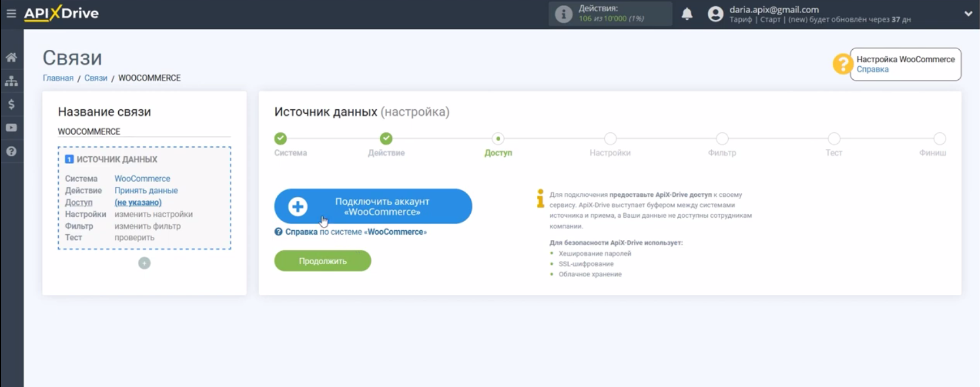Click the Фильтр step marker

click(722, 139)
